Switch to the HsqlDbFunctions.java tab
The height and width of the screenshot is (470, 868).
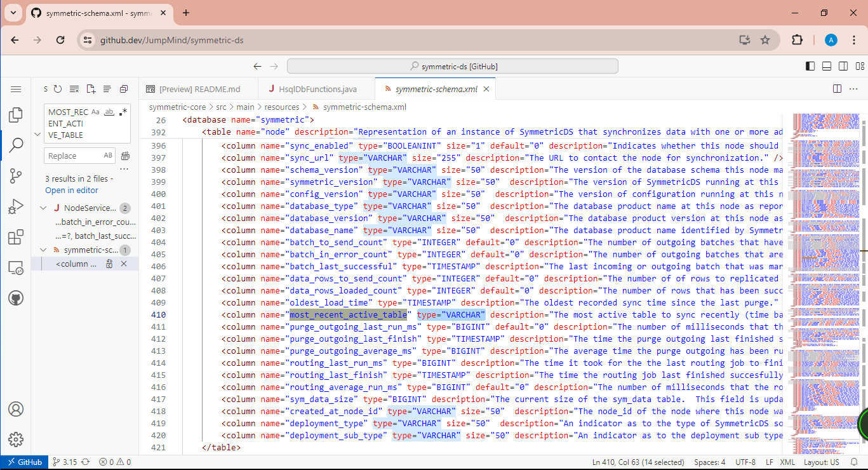click(x=312, y=90)
